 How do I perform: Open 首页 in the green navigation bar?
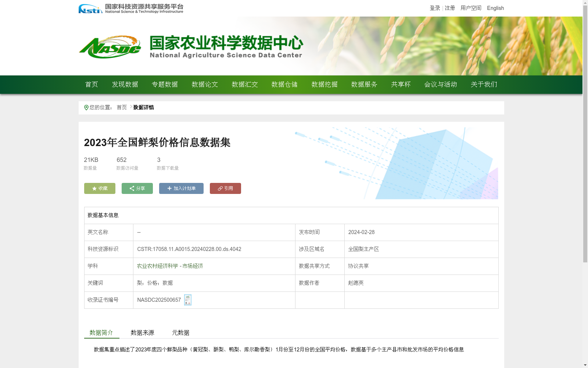[92, 85]
